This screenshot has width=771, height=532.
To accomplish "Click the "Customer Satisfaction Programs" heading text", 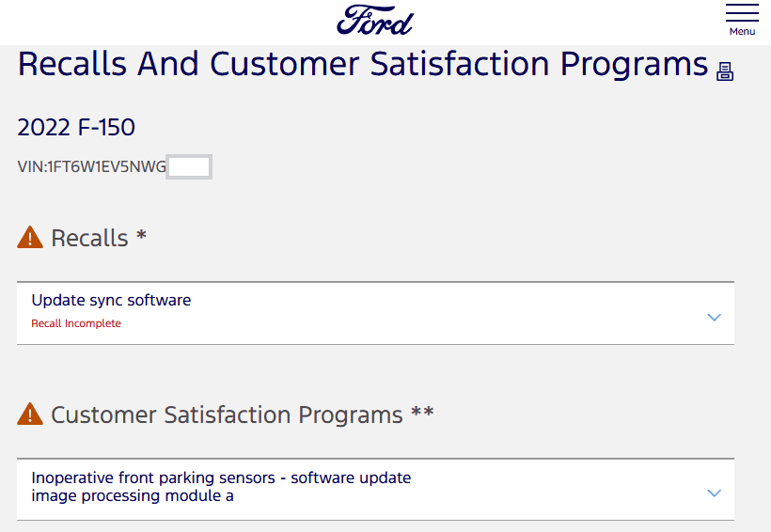I will pyautogui.click(x=227, y=415).
